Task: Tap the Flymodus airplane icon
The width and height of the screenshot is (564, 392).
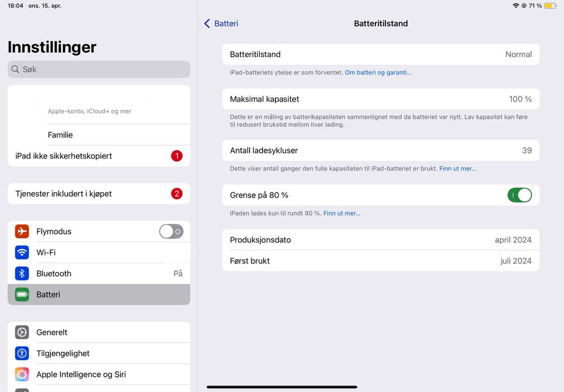Action: click(22, 232)
